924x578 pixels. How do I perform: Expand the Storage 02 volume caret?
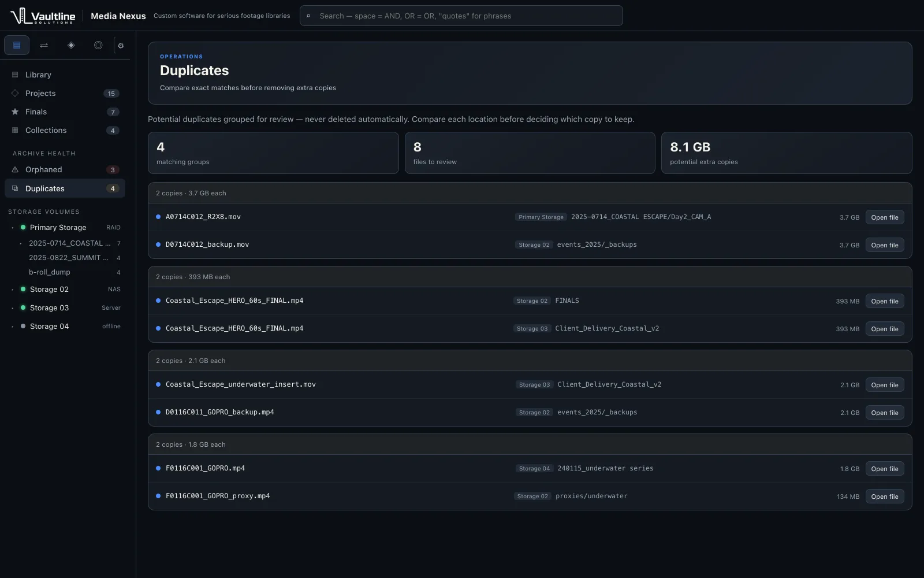(13, 290)
